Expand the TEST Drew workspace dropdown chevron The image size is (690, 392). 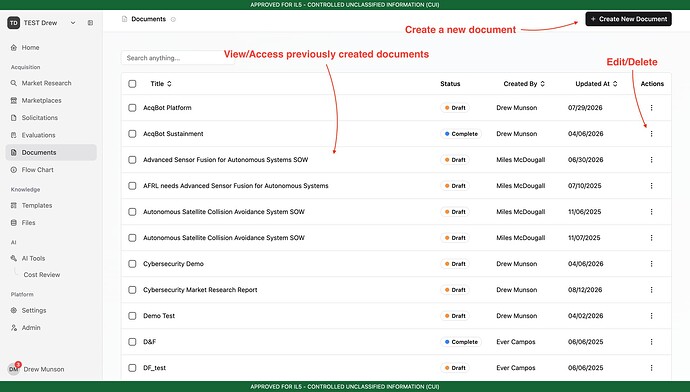73,23
